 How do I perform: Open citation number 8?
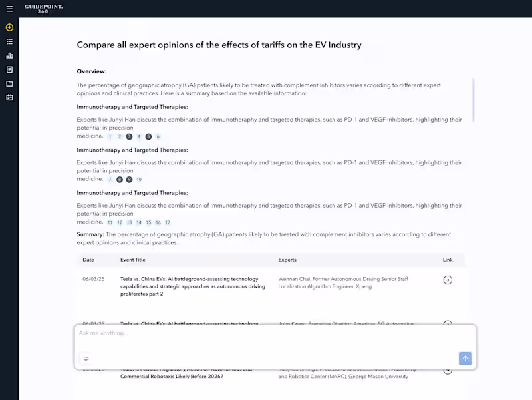coord(120,179)
